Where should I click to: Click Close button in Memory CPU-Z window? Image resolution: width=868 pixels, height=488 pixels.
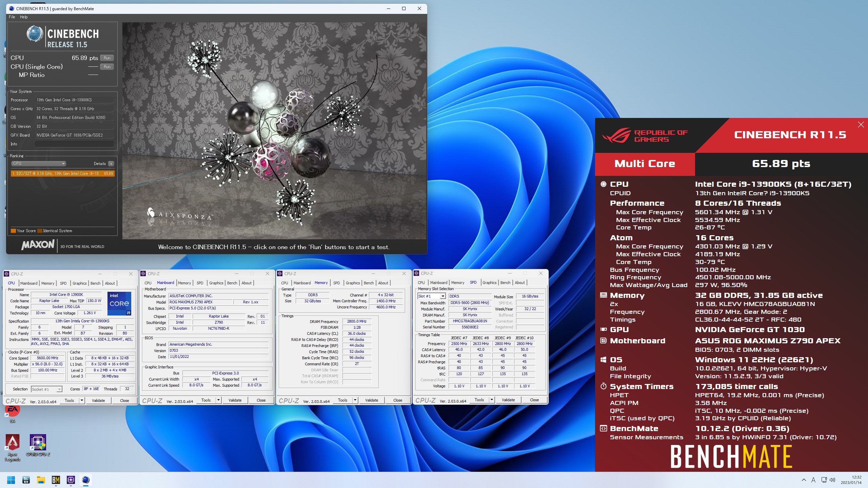(x=398, y=400)
